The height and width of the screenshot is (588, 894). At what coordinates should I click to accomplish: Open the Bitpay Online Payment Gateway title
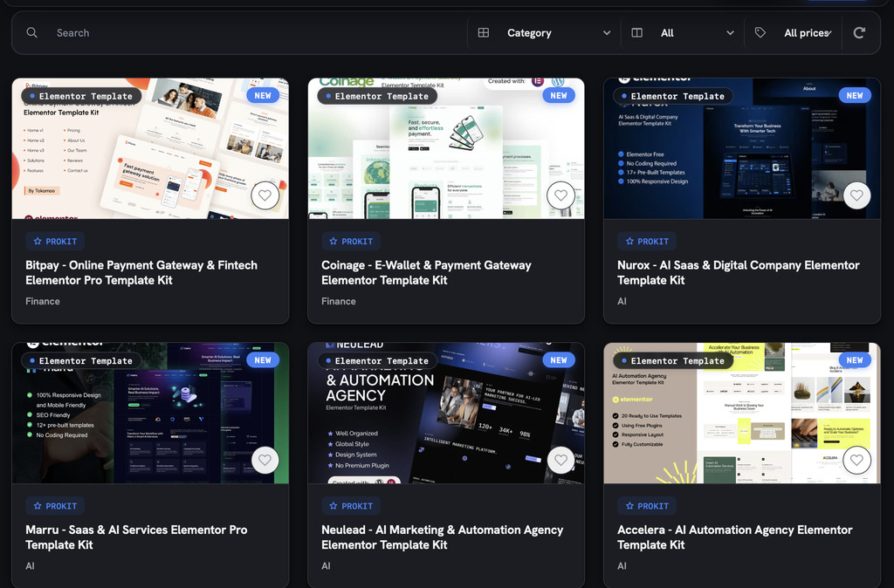[x=141, y=273]
